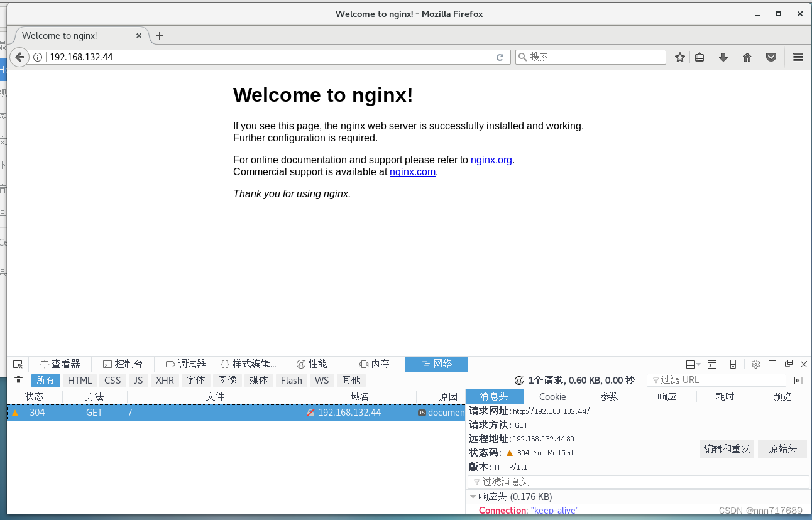812x520 pixels.
Task: Show the 参数 params details tab
Action: click(610, 397)
